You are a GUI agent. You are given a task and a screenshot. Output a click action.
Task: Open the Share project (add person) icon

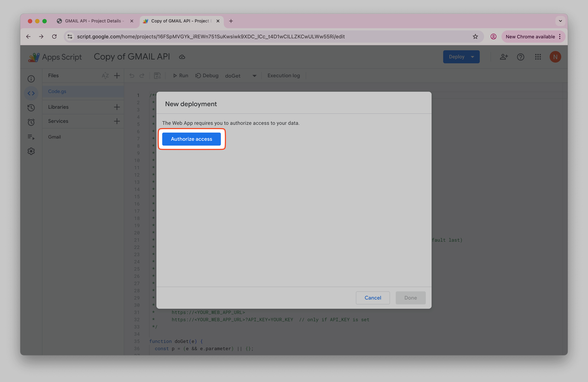pos(504,57)
